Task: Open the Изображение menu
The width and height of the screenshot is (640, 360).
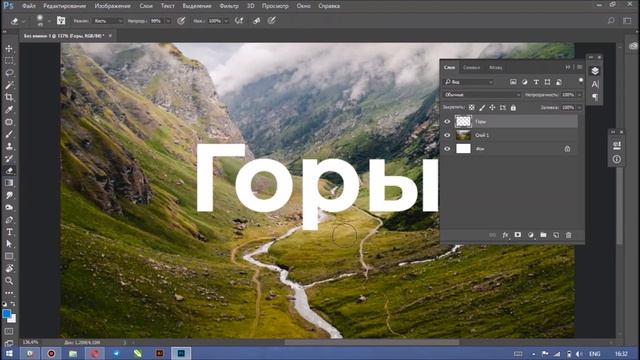Action: click(112, 6)
